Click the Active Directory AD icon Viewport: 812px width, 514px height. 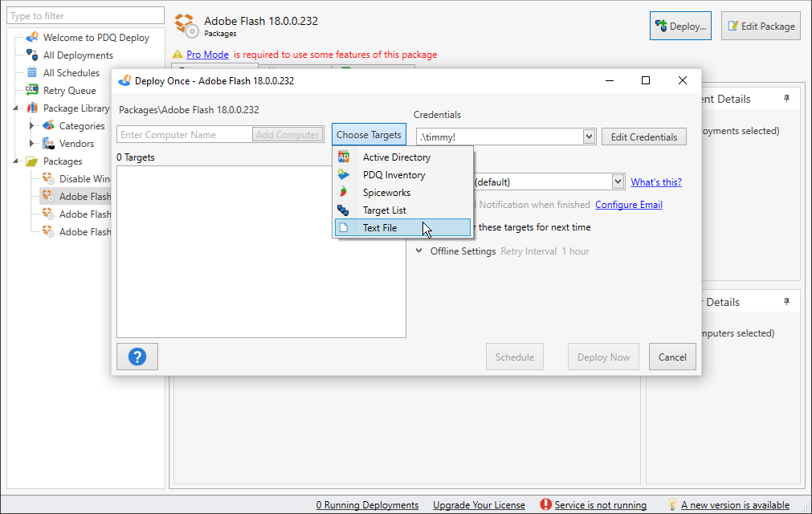[343, 157]
